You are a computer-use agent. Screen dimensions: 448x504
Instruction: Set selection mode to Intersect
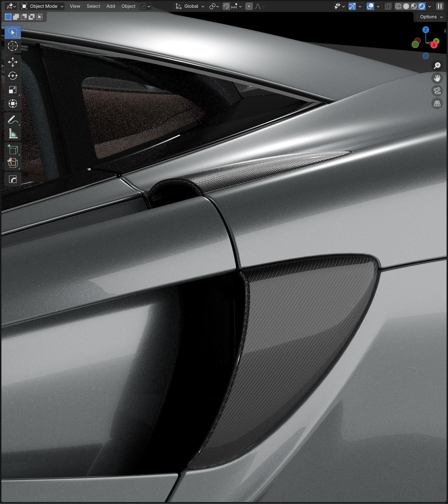[39, 17]
